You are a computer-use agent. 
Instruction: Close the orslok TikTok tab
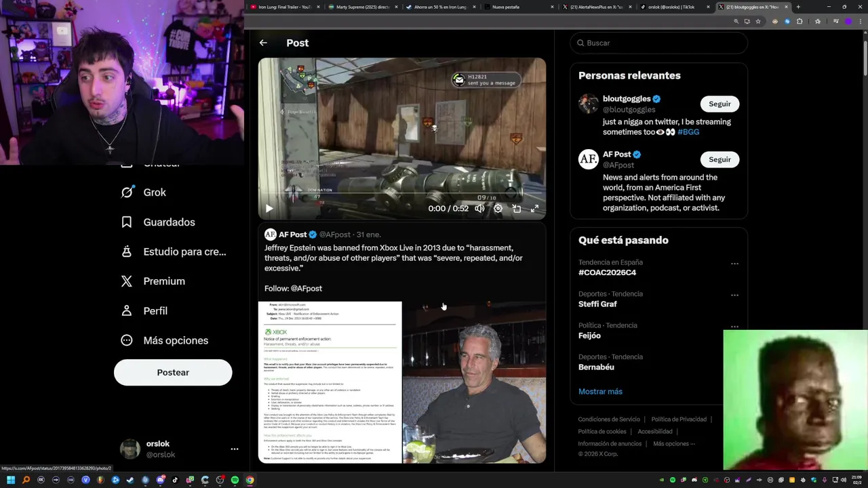[x=709, y=7]
